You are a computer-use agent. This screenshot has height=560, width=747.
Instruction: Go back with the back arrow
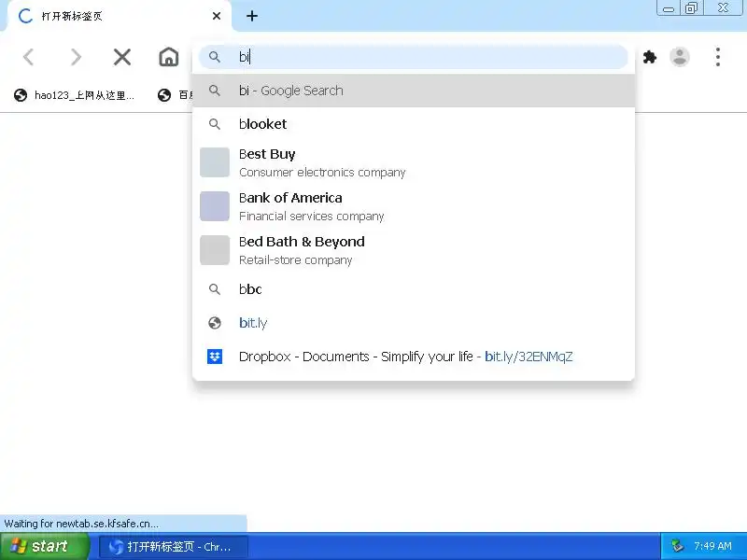(x=29, y=57)
